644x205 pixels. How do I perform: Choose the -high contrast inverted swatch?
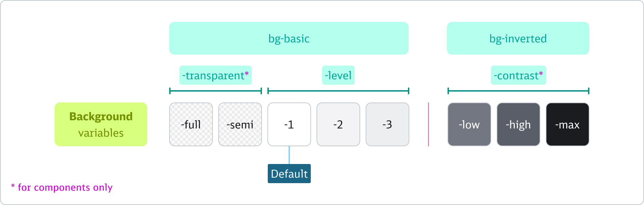(518, 124)
